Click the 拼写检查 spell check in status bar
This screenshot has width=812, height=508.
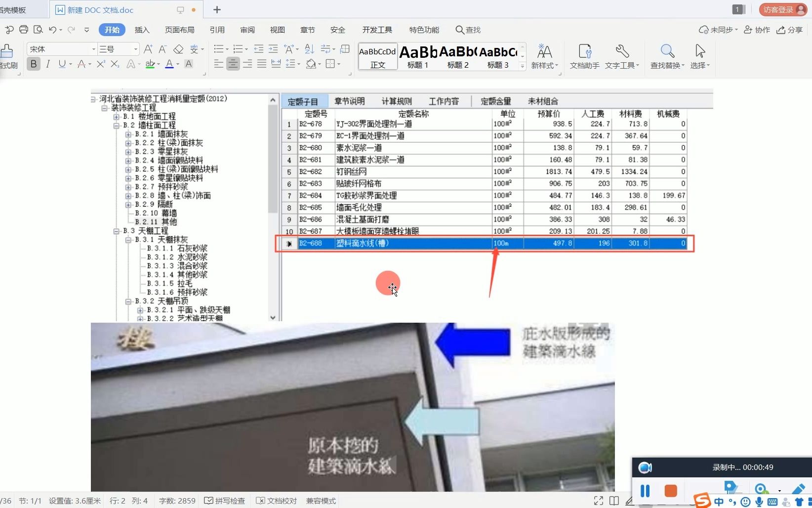(225, 501)
